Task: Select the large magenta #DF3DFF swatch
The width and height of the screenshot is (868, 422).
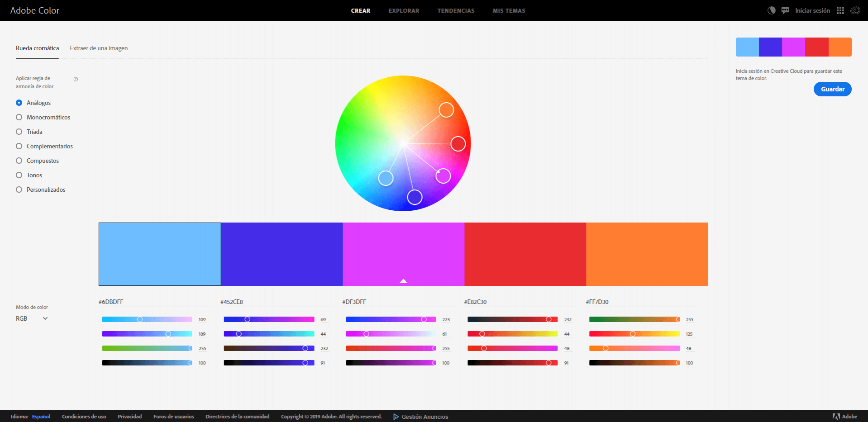Action: (404, 254)
